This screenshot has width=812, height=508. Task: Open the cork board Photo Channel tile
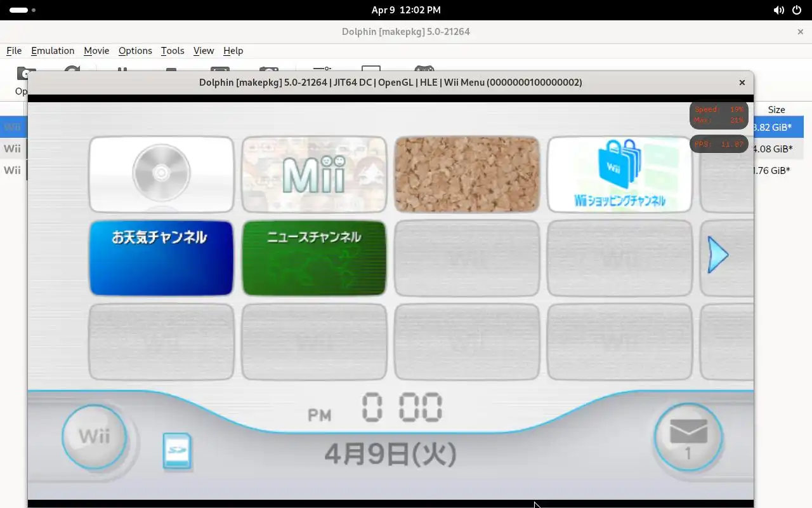point(467,174)
